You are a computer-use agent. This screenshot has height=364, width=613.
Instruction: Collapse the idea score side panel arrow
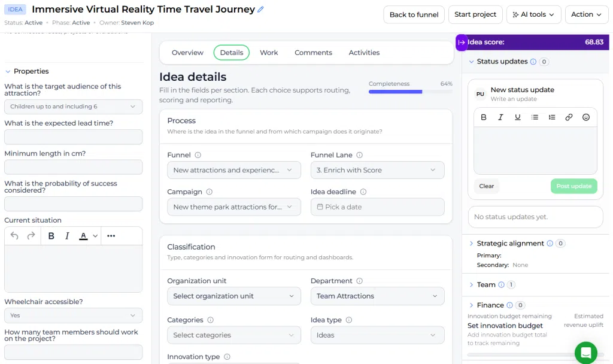click(462, 43)
